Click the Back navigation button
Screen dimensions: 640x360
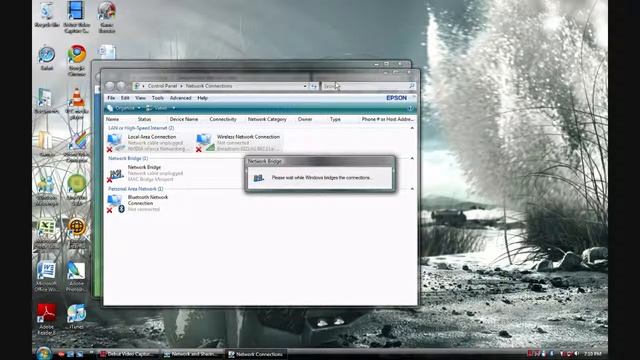tap(110, 86)
